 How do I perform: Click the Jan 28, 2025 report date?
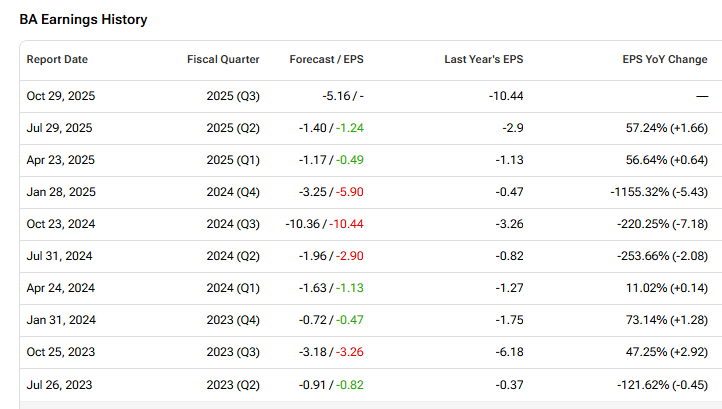[61, 192]
